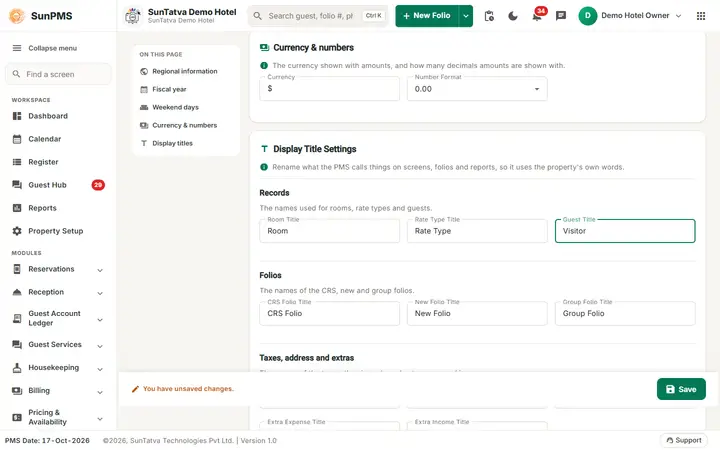
Task: Expand the Guest Account Ledger chevron
Action: tap(100, 320)
